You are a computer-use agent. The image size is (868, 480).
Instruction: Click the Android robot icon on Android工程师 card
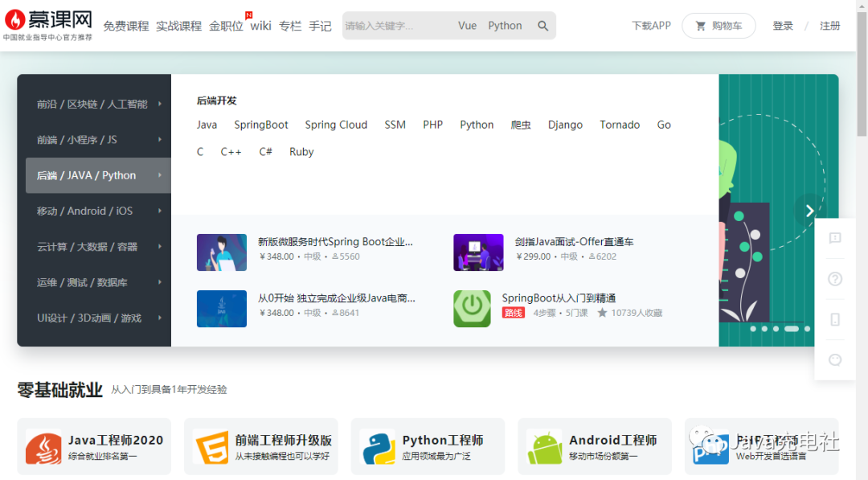coord(544,446)
